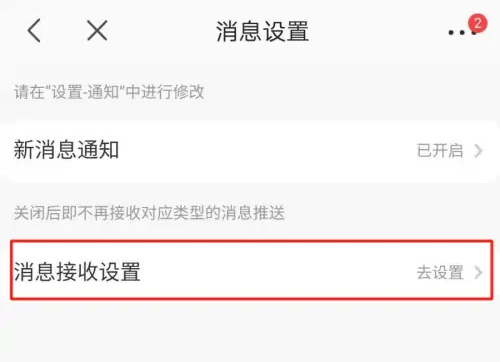The image size is (500, 362).
Task: Click the 已开启 status text
Action: pos(440,151)
